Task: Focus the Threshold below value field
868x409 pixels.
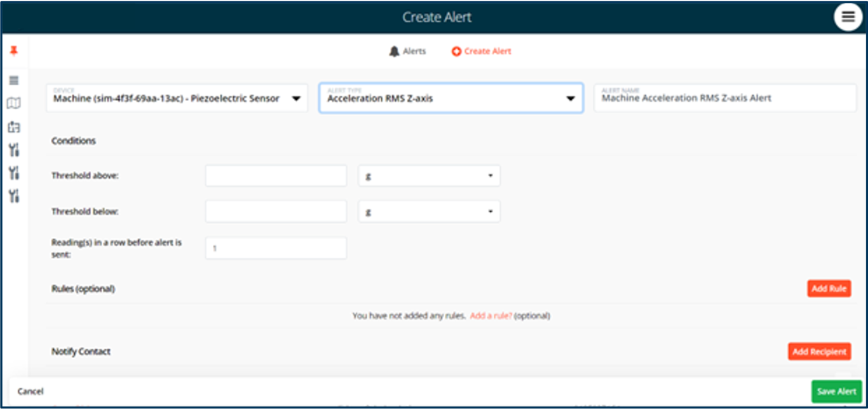Action: (276, 212)
